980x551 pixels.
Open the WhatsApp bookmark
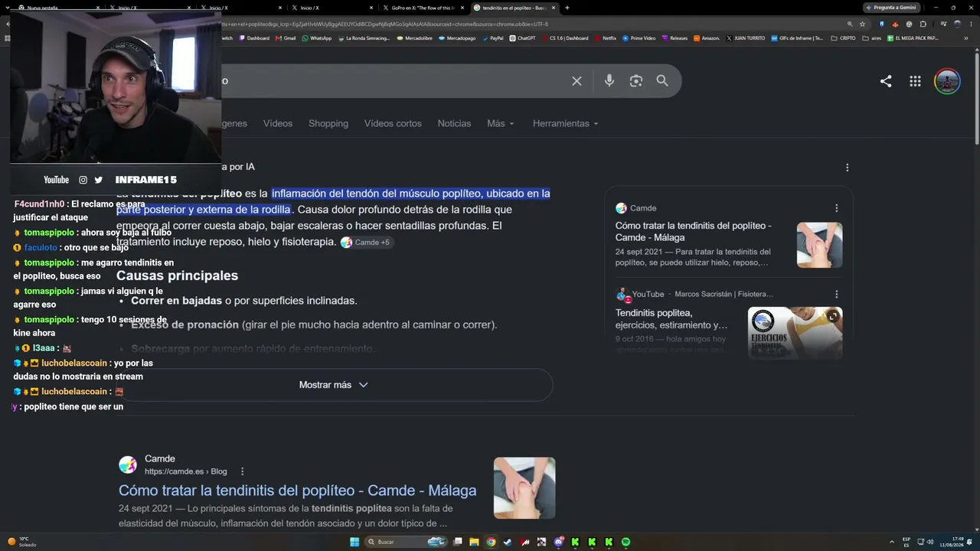317,38
